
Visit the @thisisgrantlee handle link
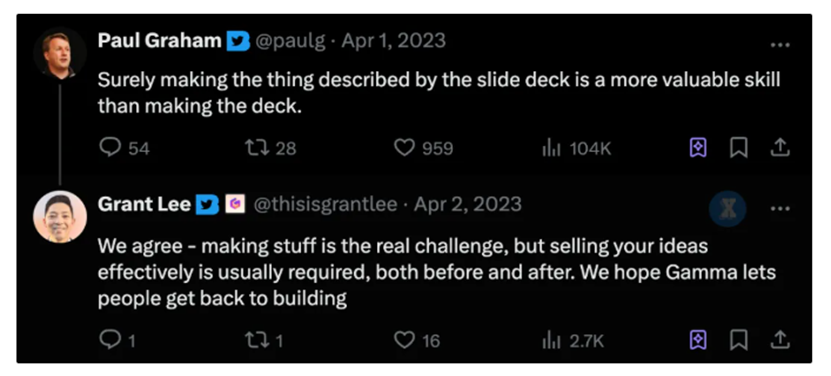325,205
